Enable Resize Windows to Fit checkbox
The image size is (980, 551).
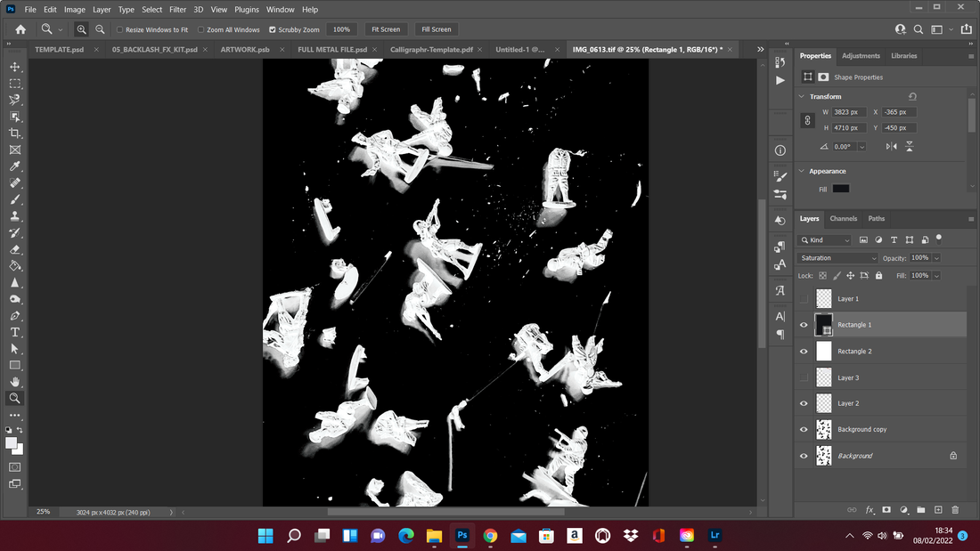(x=120, y=29)
